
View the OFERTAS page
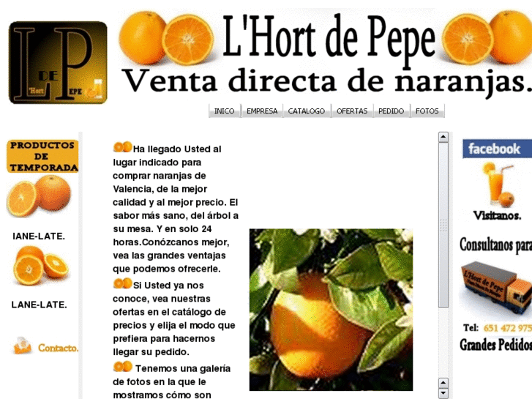coord(352,111)
